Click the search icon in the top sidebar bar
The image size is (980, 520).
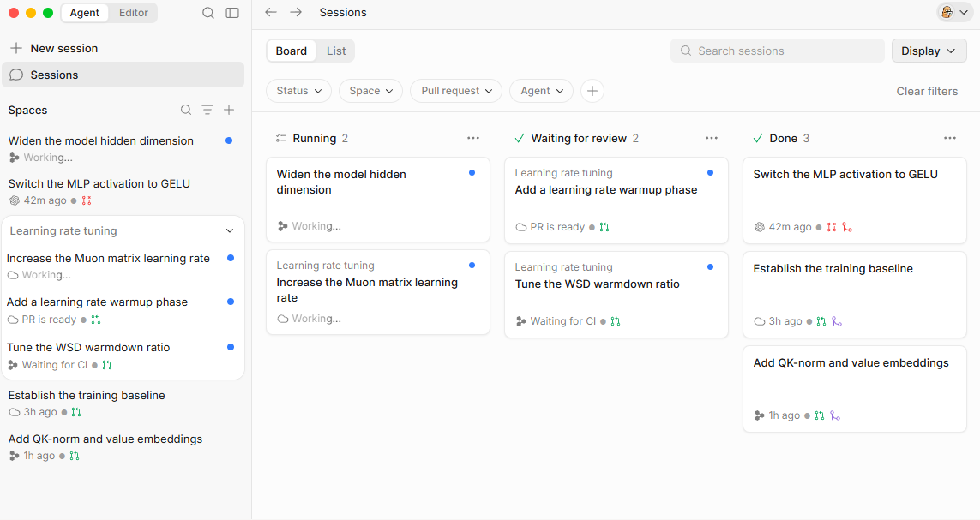[208, 13]
